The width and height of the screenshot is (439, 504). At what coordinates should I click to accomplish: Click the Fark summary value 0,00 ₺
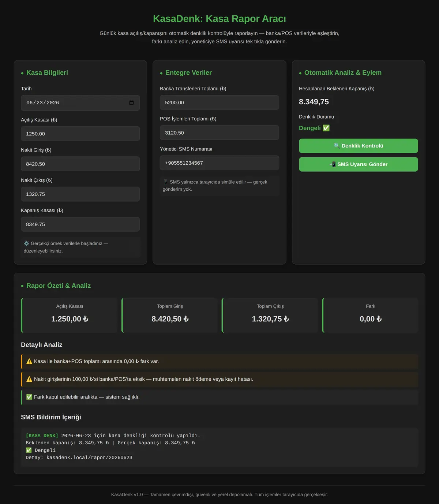pyautogui.click(x=371, y=319)
